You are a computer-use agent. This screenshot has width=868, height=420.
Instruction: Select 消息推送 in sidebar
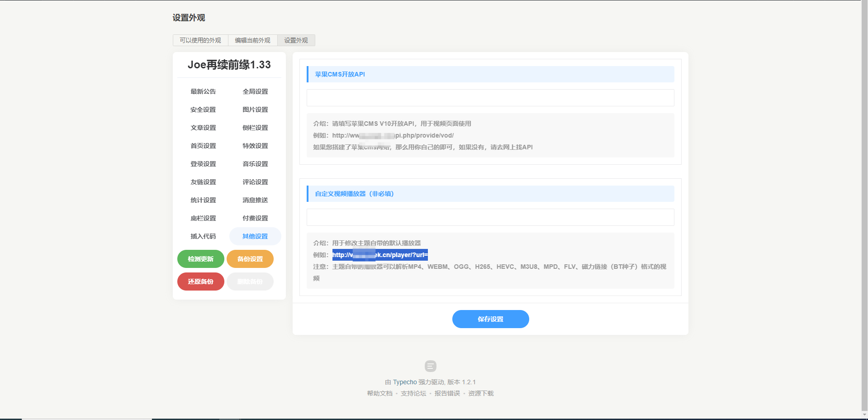pyautogui.click(x=255, y=200)
